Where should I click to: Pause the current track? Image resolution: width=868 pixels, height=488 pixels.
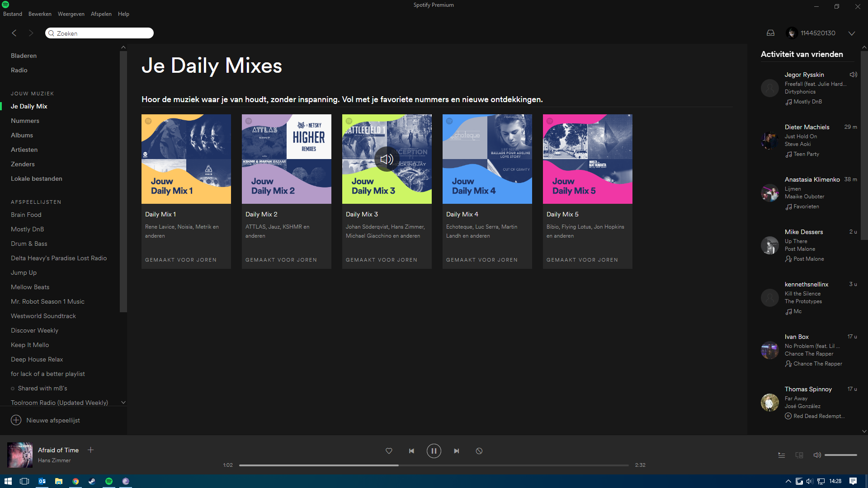pyautogui.click(x=434, y=451)
